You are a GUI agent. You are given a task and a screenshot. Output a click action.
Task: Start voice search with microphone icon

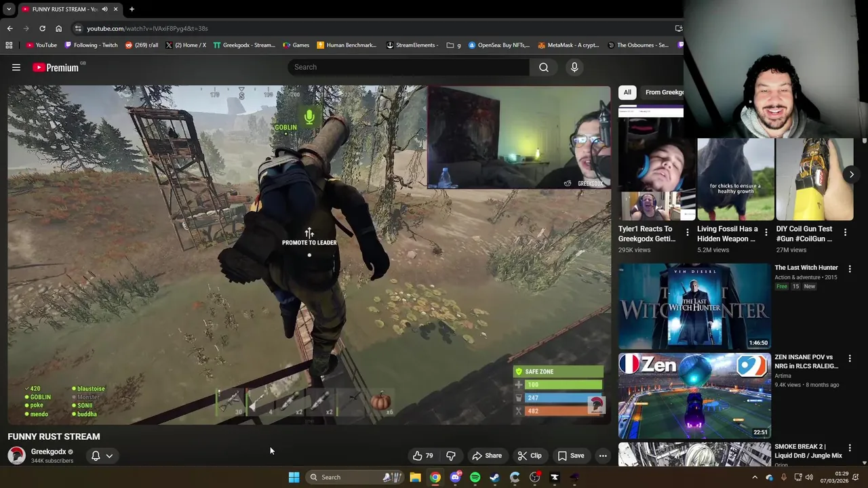574,67
